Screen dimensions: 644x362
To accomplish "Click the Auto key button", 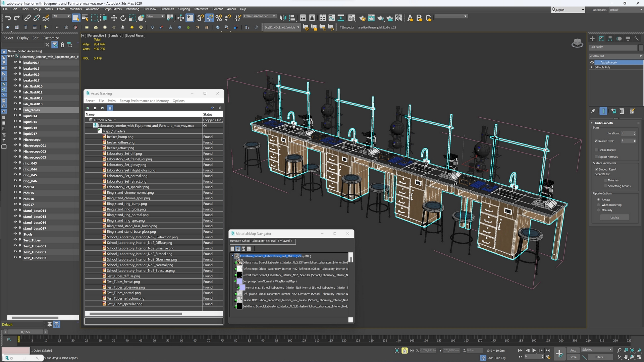I will (573, 350).
